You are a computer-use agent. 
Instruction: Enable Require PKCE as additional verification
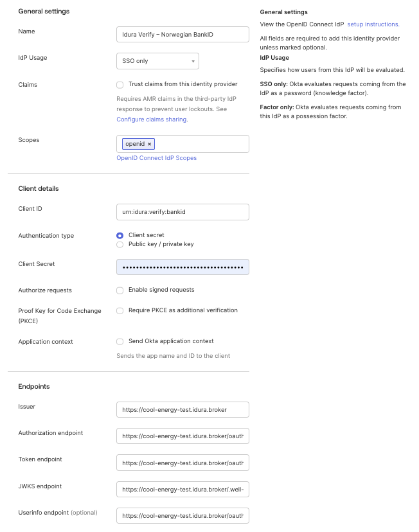[120, 311]
